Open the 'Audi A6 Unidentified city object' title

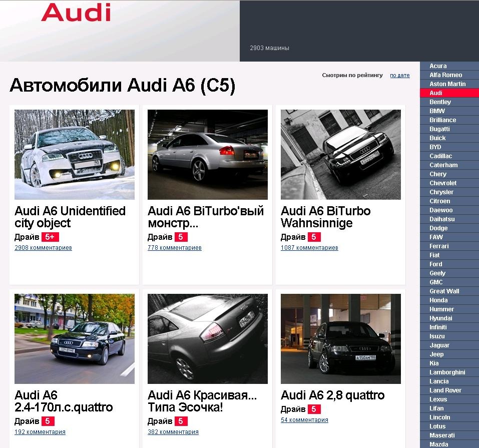[70, 217]
